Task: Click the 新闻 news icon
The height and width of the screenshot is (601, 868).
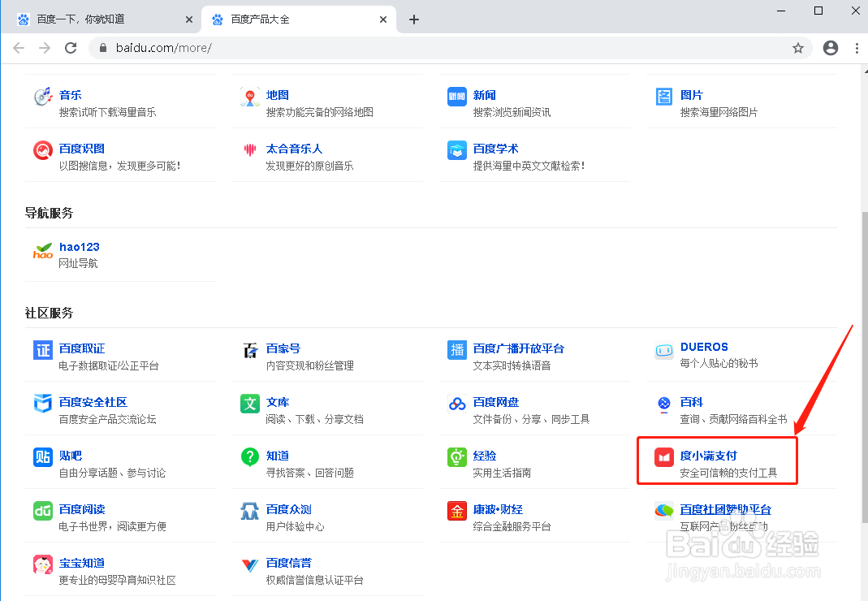Action: click(x=456, y=97)
